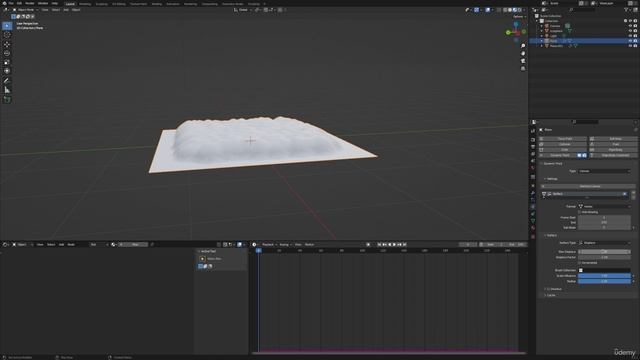Open the Global transform orientation dropdown
Image resolution: width=640 pixels, height=360 pixels.
(x=242, y=10)
